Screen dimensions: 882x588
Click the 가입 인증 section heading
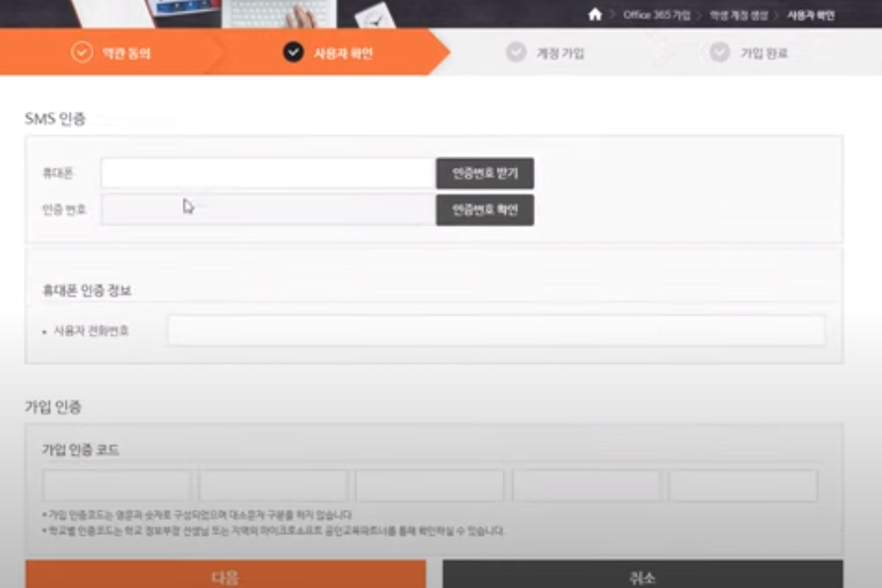53,407
